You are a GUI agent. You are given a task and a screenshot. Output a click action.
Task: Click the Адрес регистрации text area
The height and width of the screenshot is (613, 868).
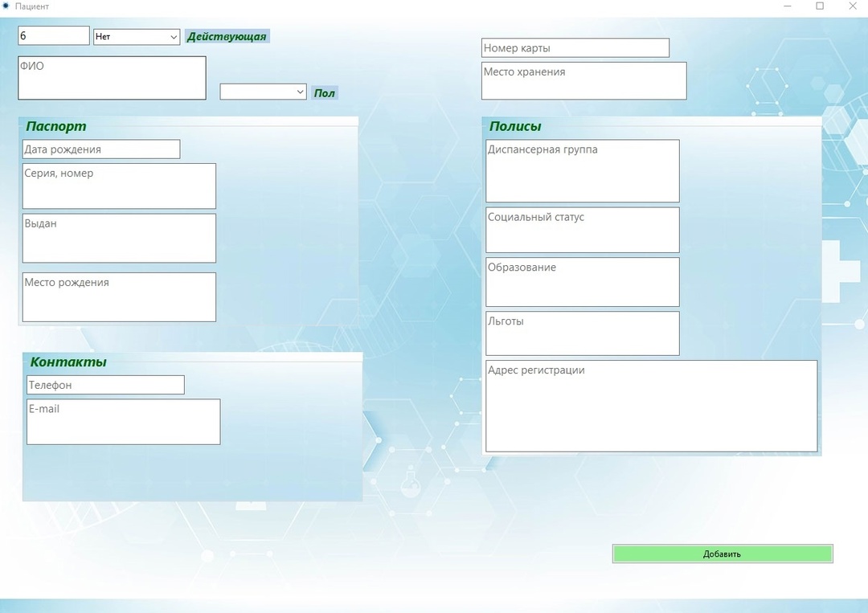652,406
